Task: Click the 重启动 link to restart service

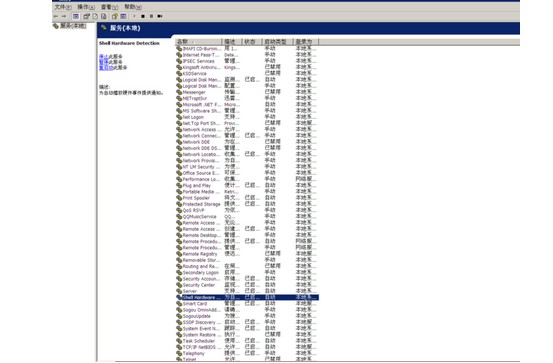Action: tap(106, 67)
